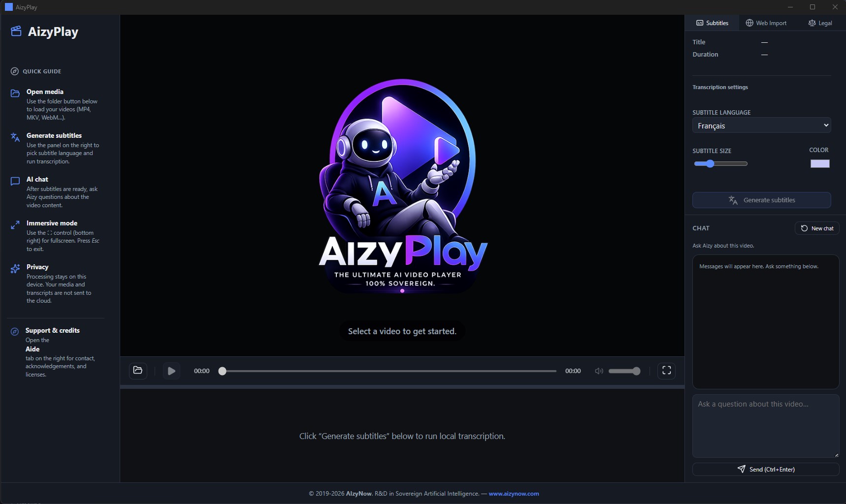Click the 'Aide' text in sidebar

33,349
